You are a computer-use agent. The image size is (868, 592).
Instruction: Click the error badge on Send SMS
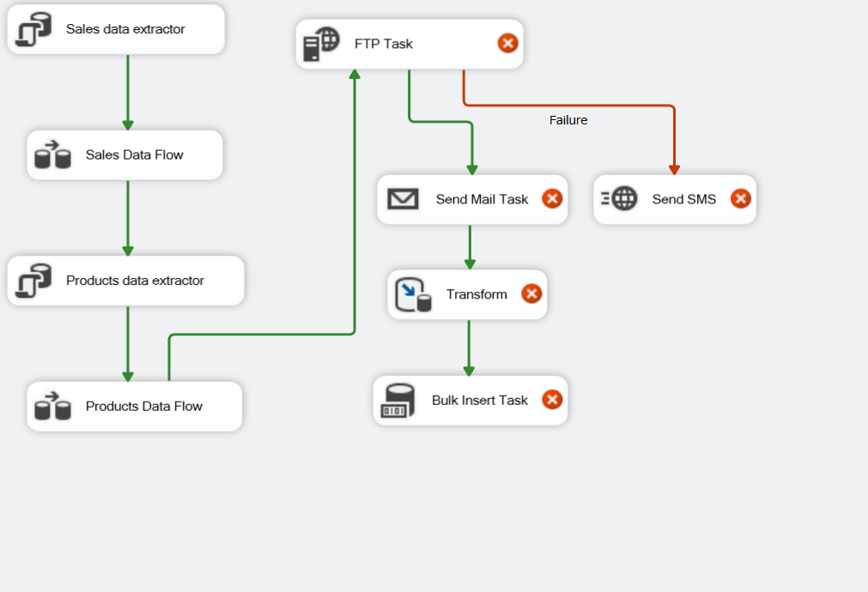pos(741,199)
